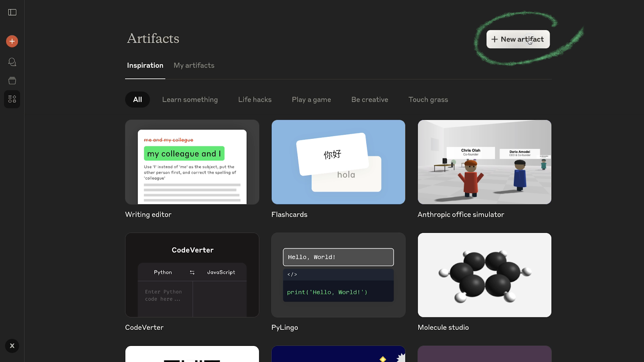Open the Flashcards thumbnail

339,162
